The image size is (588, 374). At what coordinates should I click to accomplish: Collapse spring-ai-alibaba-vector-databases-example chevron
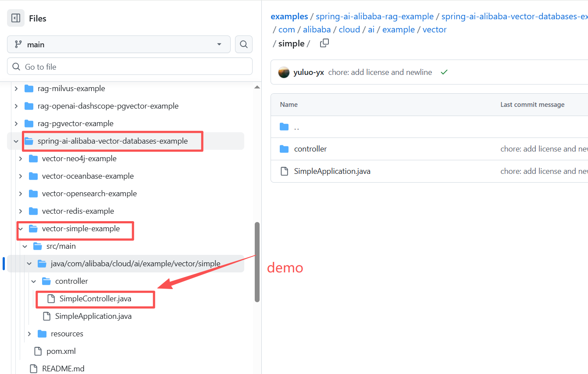(x=16, y=141)
